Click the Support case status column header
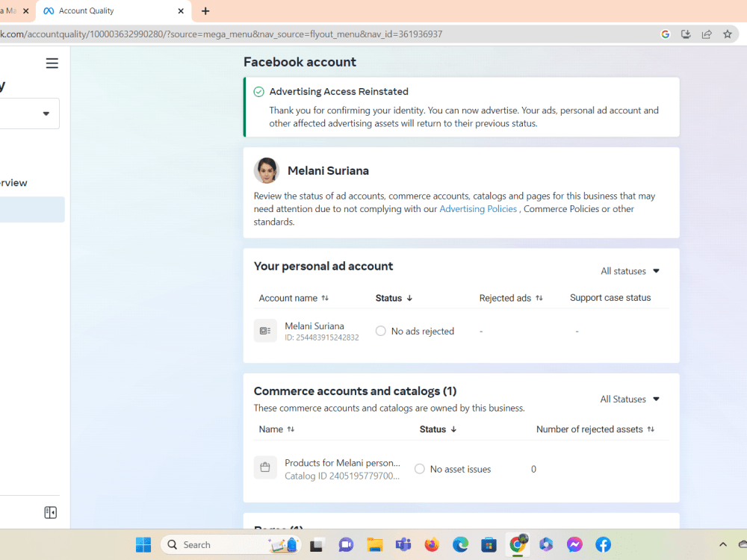The height and width of the screenshot is (560, 747). (x=610, y=298)
